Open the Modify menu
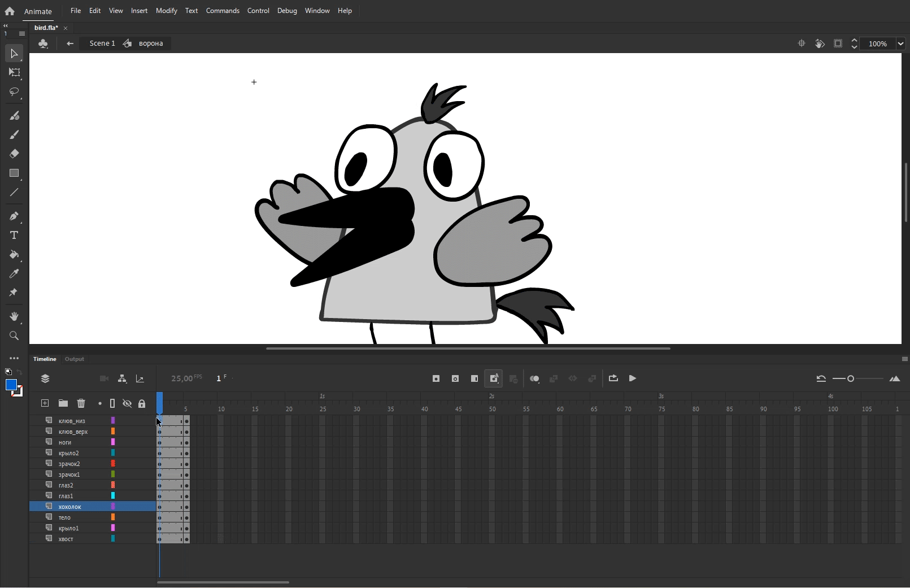 click(167, 11)
